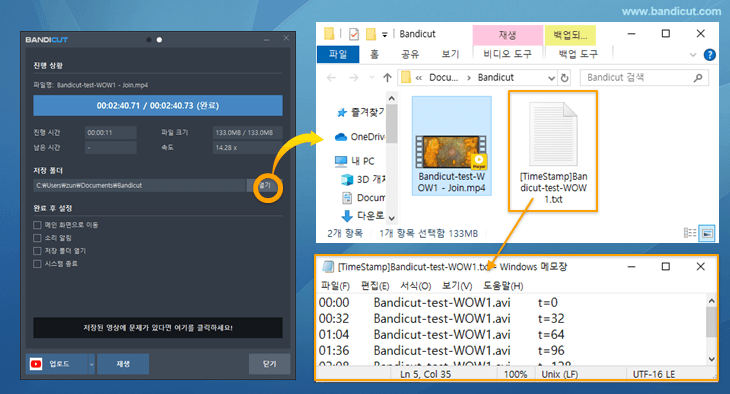Open the address bar history dropdown

[551, 78]
